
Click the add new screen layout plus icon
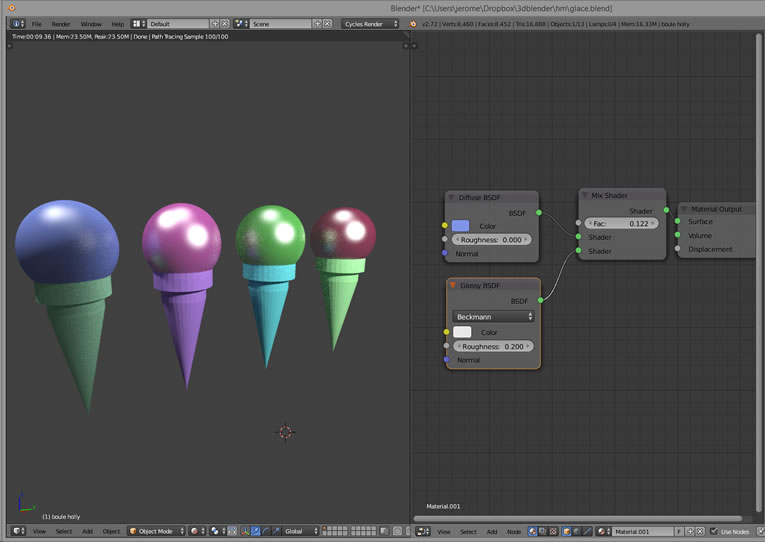pos(214,23)
